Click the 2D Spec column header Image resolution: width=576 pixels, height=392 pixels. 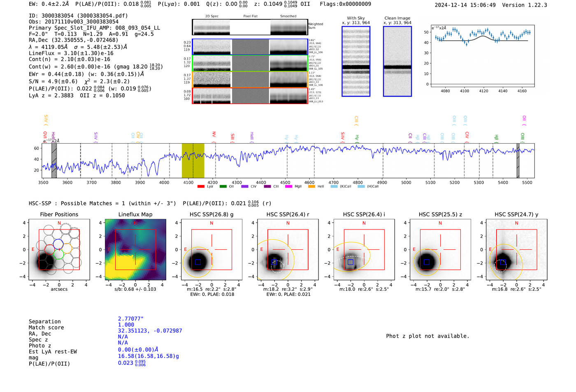tap(212, 16)
